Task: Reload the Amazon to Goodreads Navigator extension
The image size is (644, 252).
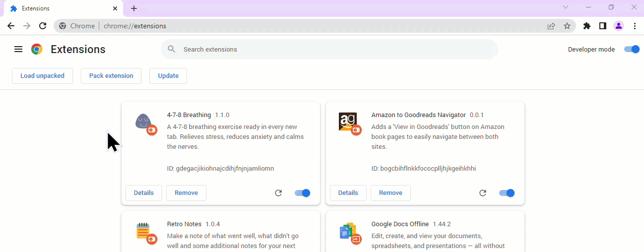Action: click(483, 193)
